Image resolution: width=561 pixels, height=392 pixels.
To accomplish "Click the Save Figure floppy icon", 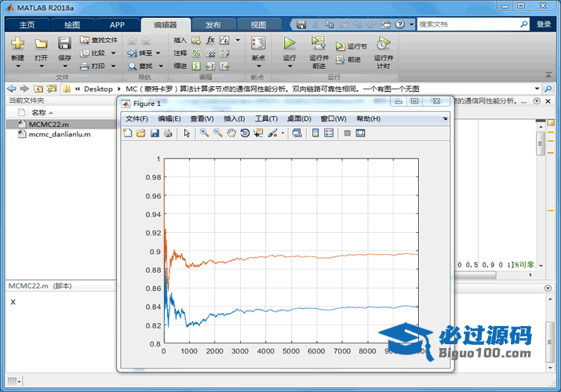I will tap(155, 133).
